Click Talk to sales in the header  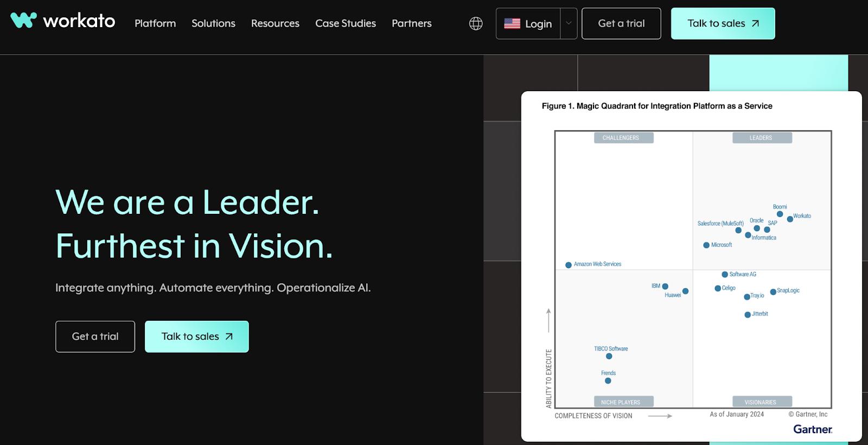(723, 23)
